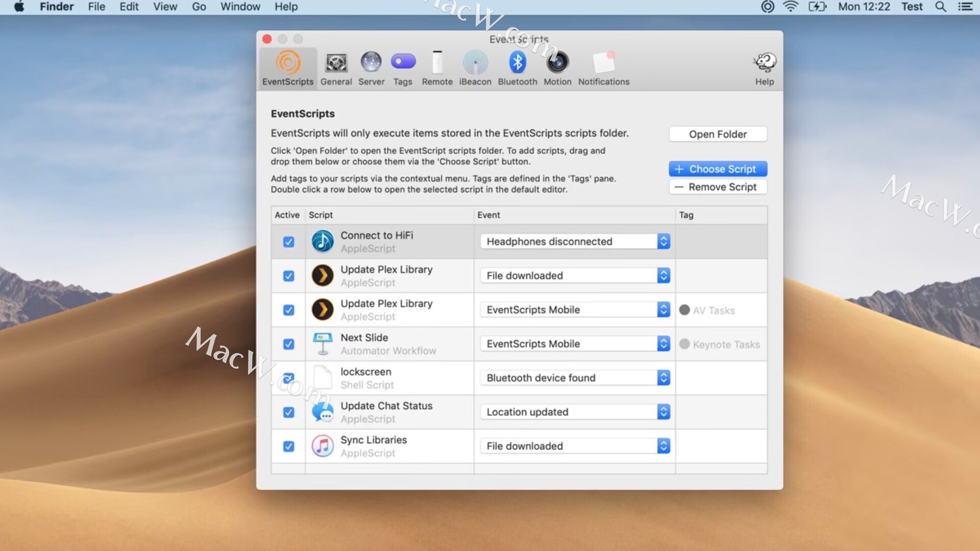Click the AV Tasks tag dot
Viewport: 980px width, 551px height.
point(684,310)
